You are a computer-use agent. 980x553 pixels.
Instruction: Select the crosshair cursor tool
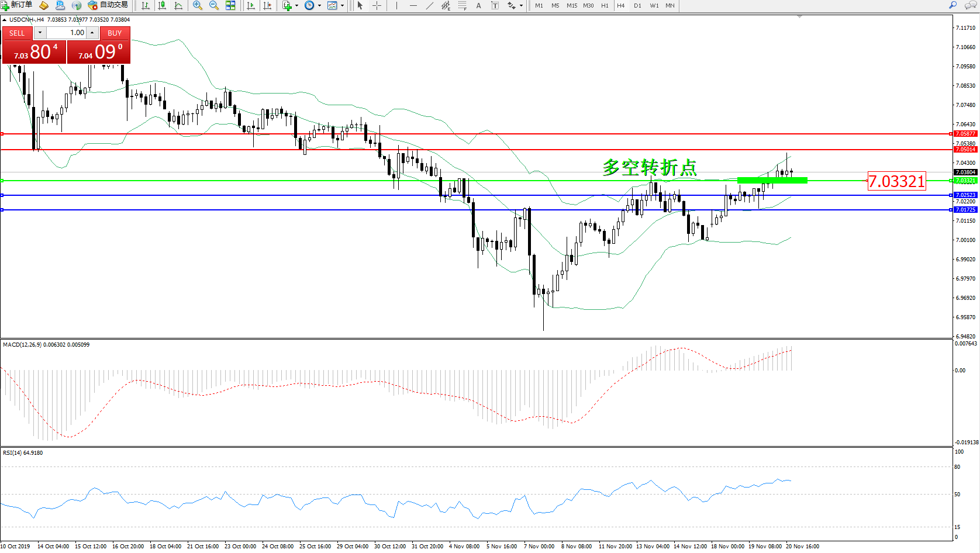[377, 5]
